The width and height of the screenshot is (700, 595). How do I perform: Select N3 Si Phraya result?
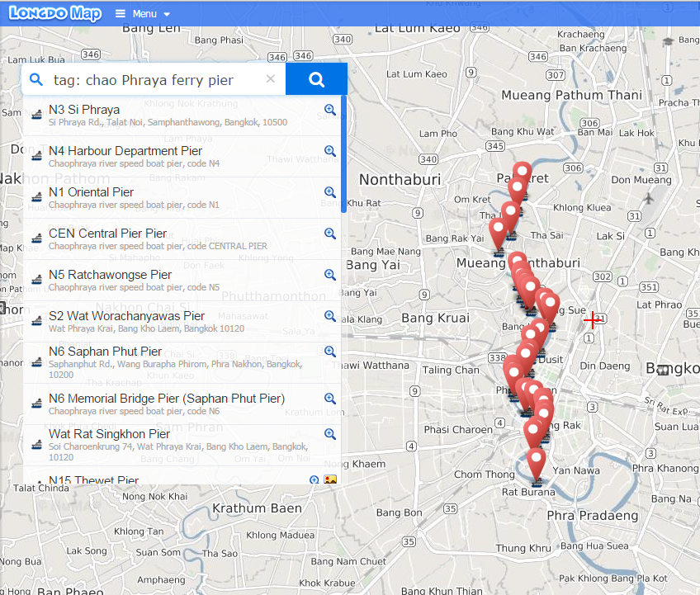[x=182, y=116]
